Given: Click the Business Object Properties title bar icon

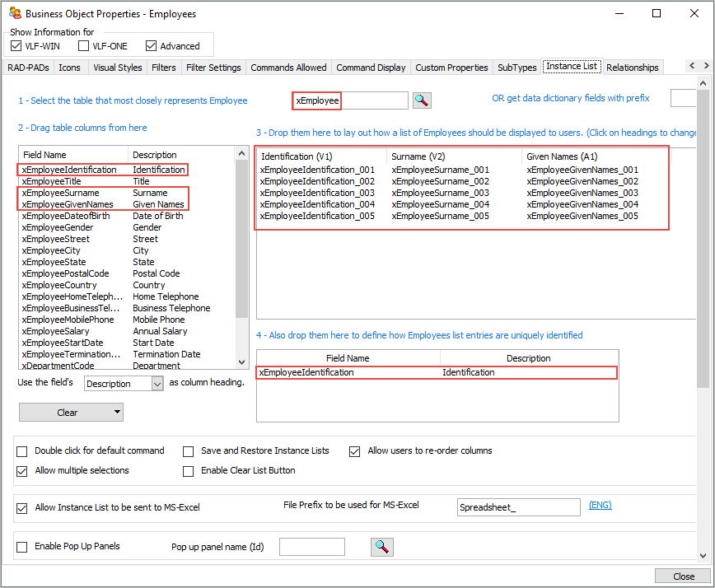Looking at the screenshot, I should (x=15, y=13).
